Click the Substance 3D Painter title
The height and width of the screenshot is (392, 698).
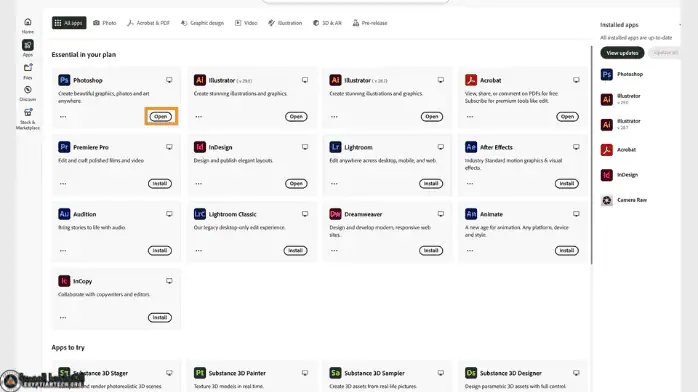click(x=237, y=373)
